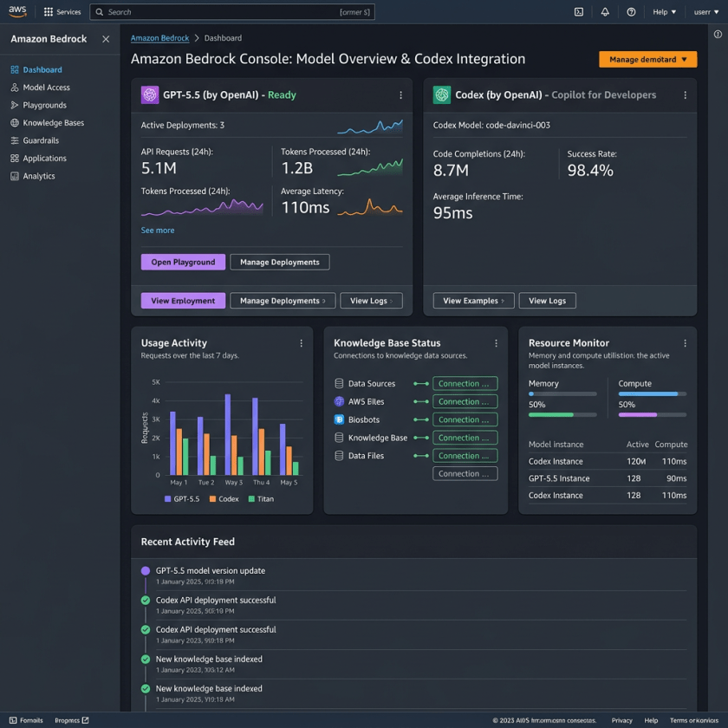Click the Memory blue progress bar
The width and height of the screenshot is (728, 728).
[562, 394]
